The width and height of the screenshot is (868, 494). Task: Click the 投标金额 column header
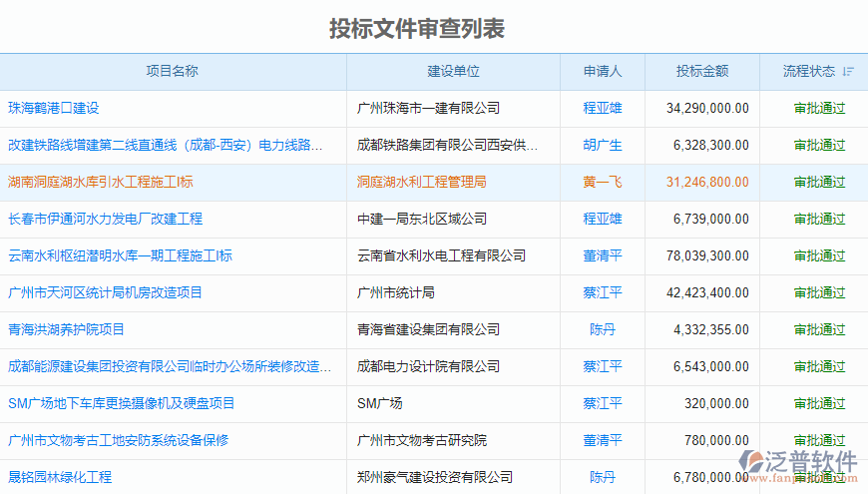pos(702,72)
